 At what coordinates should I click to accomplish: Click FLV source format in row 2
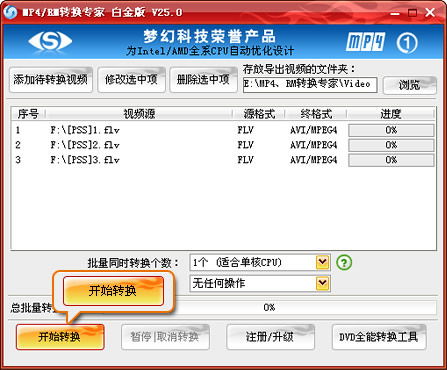click(246, 145)
